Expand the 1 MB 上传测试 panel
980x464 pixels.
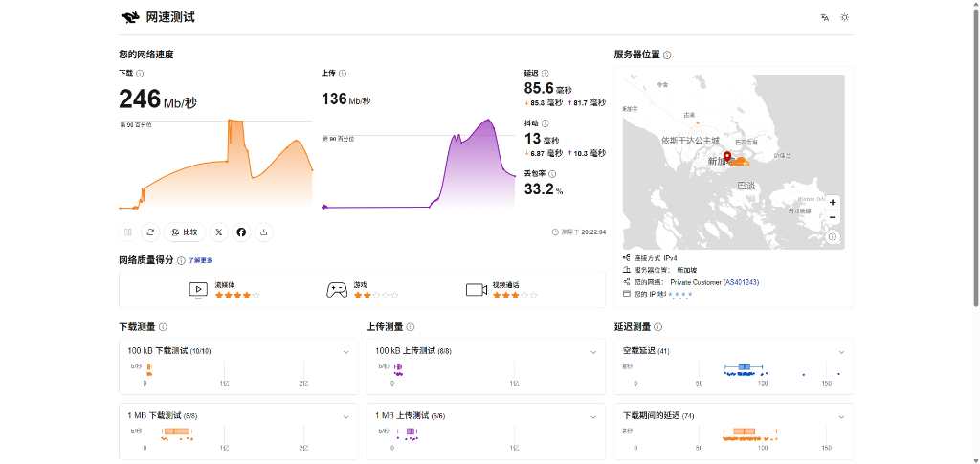coord(593,416)
